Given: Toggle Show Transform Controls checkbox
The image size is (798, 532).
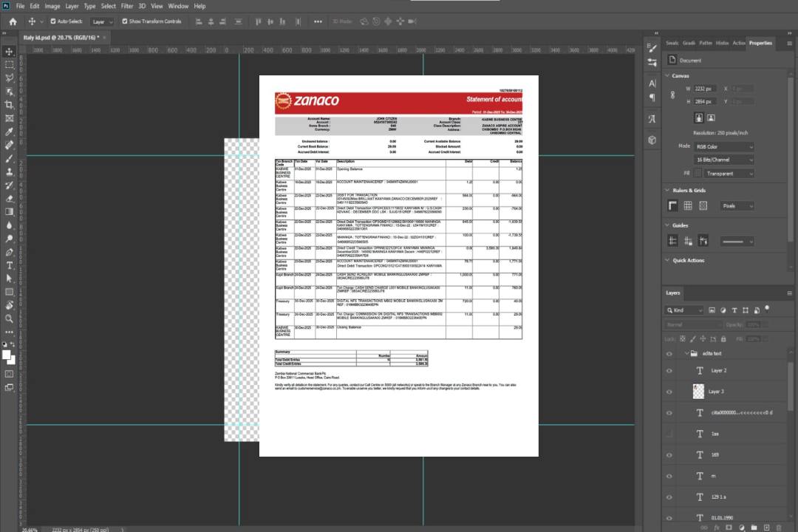Looking at the screenshot, I should [x=125, y=21].
